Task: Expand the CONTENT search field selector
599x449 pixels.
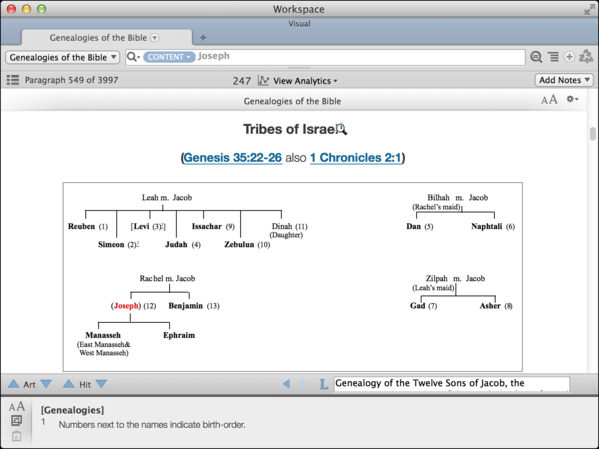Action: 169,57
